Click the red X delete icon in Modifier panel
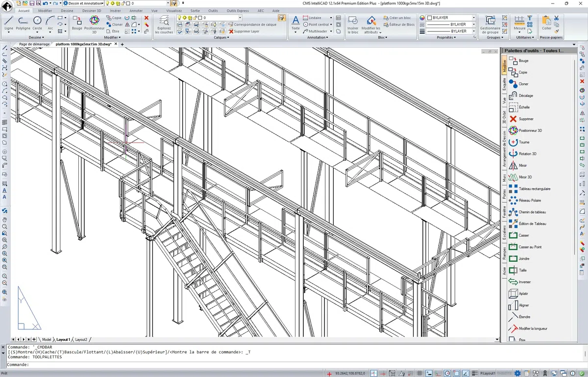Viewport: 588px width, 377px height. tap(146, 18)
